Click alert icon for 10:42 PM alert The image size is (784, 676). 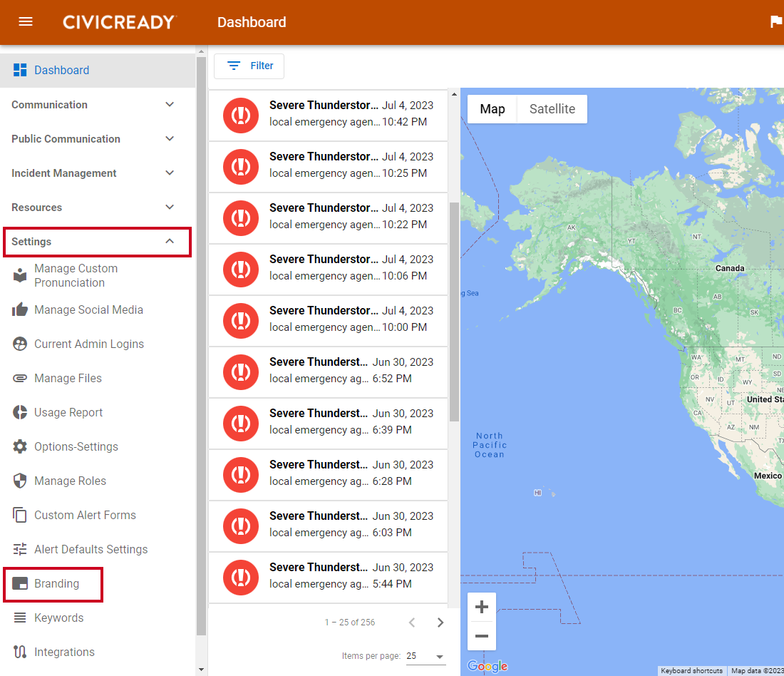(x=241, y=116)
